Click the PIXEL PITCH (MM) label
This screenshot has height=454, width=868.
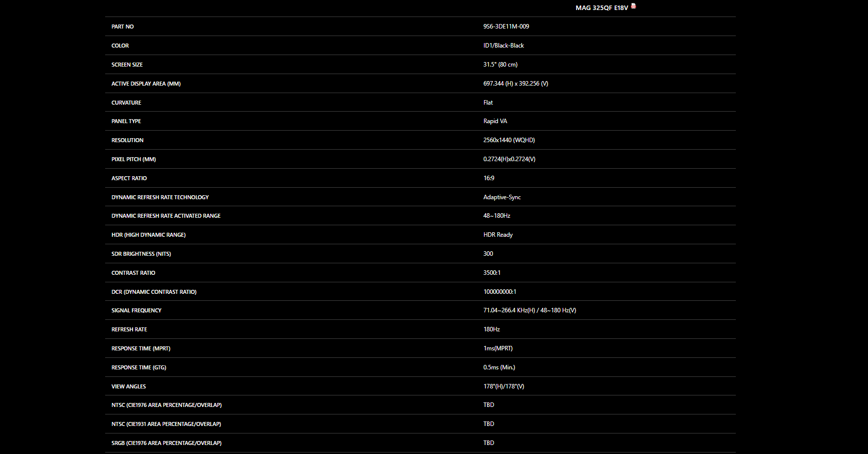134,159
